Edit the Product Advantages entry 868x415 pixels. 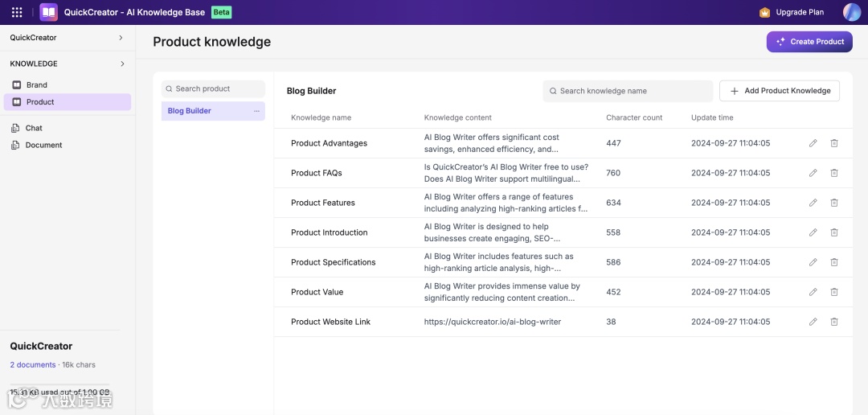(813, 143)
